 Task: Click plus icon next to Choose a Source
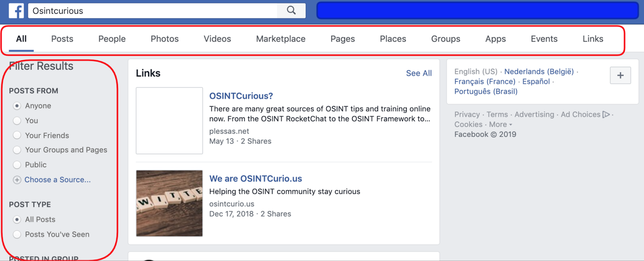[17, 180]
